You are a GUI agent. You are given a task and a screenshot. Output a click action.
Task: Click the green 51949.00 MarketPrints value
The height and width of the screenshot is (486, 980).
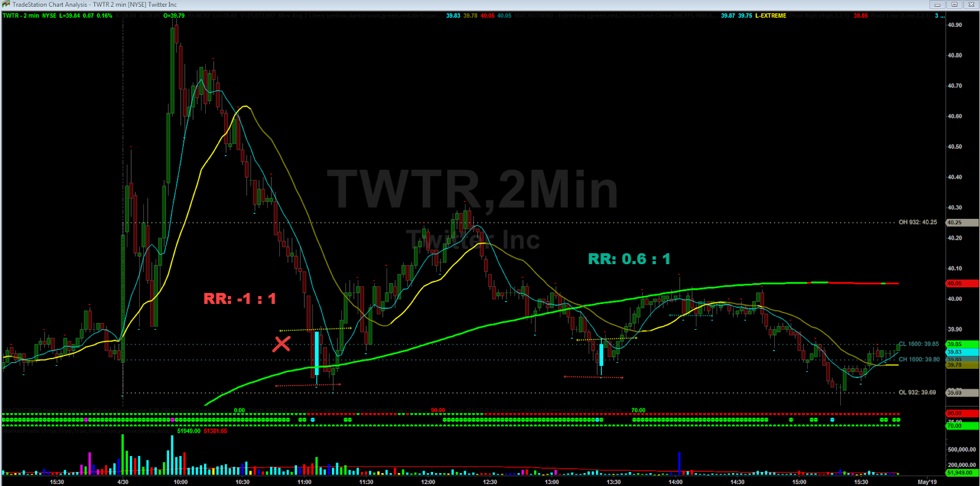pyautogui.click(x=189, y=431)
